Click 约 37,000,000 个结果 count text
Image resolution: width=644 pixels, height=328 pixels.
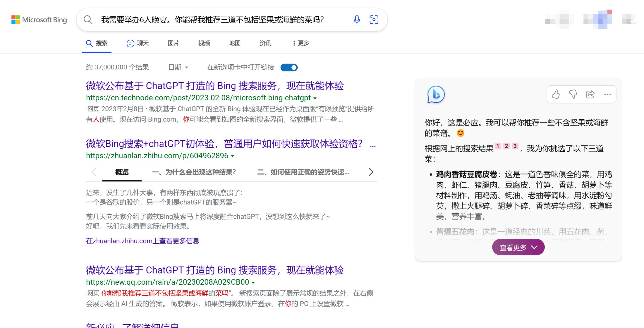coord(117,67)
